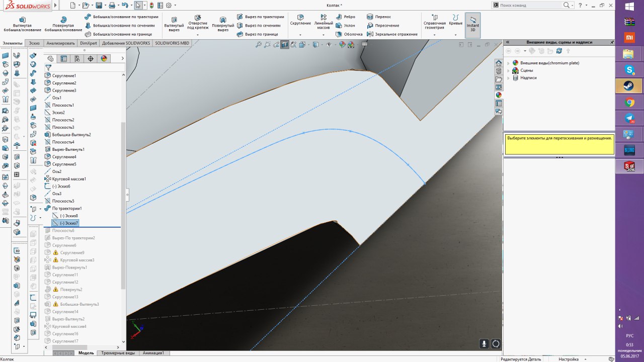Click the Справочная геометрия tool
This screenshot has width=644, height=362.
(435, 22)
